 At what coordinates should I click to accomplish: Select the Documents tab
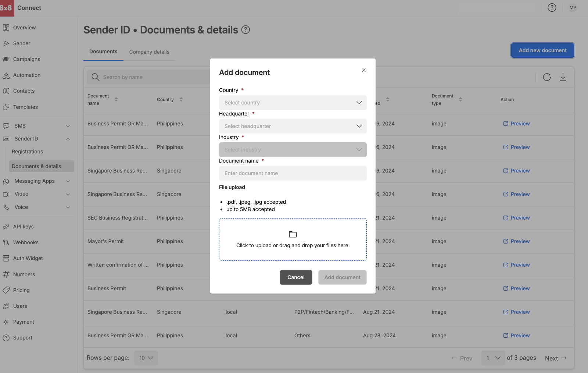pos(103,51)
